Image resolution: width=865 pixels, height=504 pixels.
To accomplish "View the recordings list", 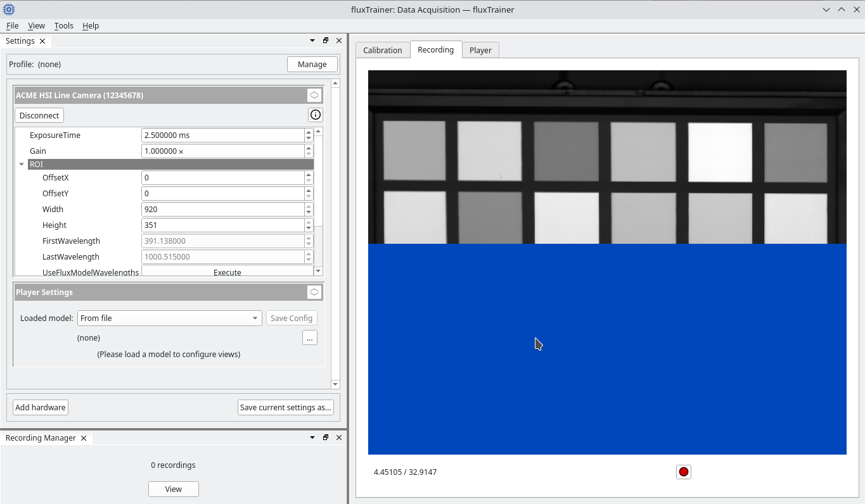I will click(x=174, y=489).
